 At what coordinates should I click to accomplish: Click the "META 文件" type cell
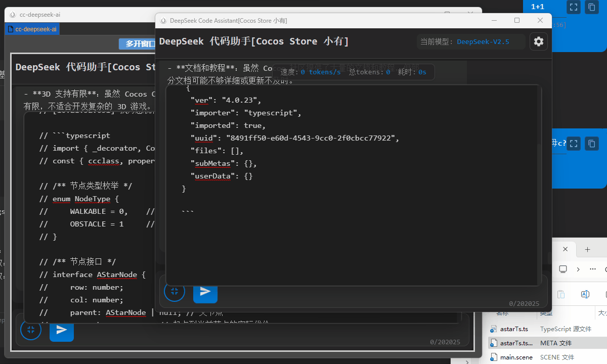(556, 343)
